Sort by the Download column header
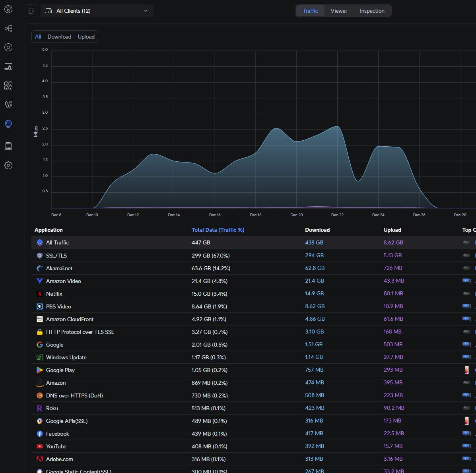This screenshot has height=473, width=476. [317, 230]
